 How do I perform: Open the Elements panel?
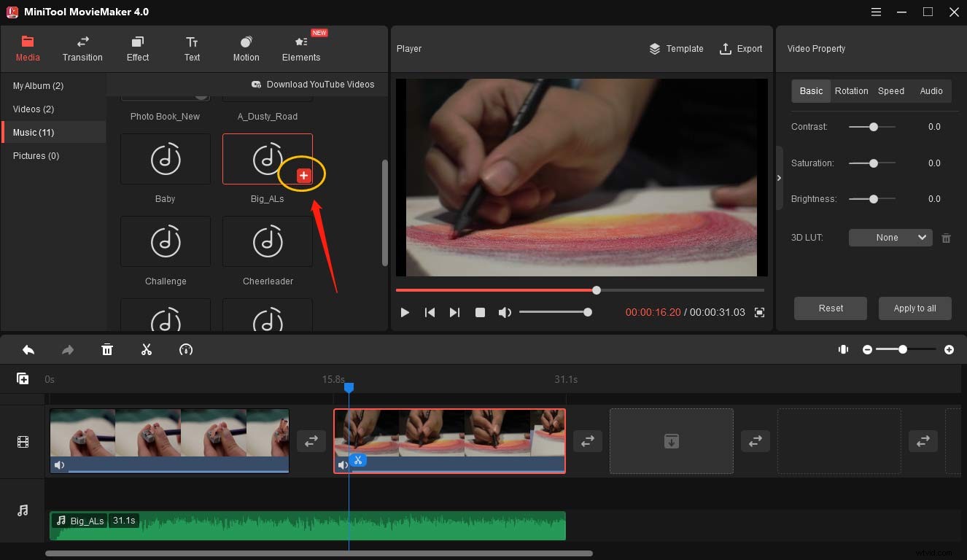click(x=301, y=48)
